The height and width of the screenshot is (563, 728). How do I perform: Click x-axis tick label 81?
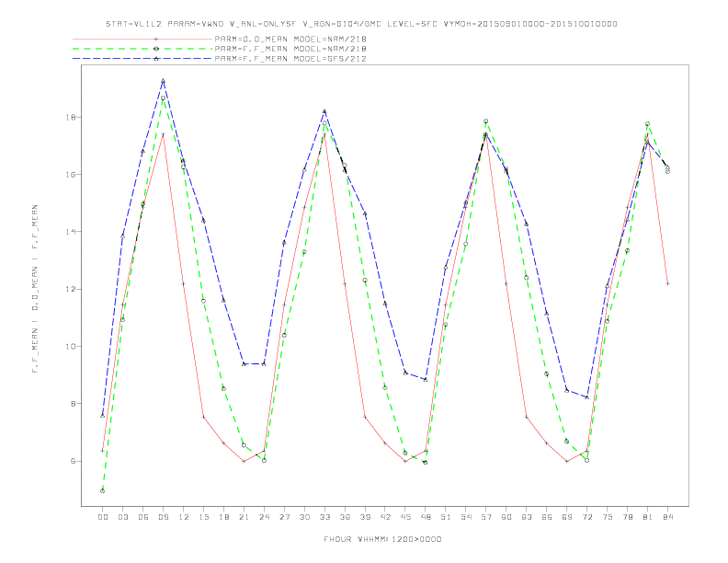pyautogui.click(x=648, y=517)
